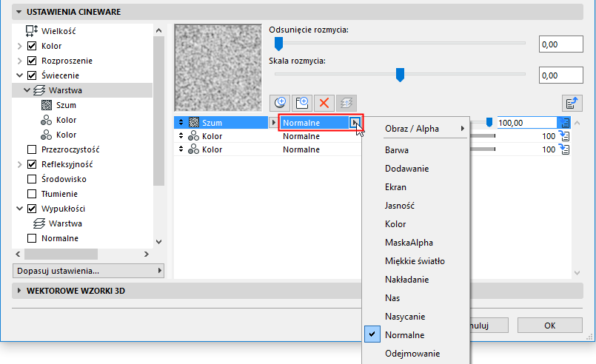Click reorder arrows on Szum layer row

(x=181, y=122)
